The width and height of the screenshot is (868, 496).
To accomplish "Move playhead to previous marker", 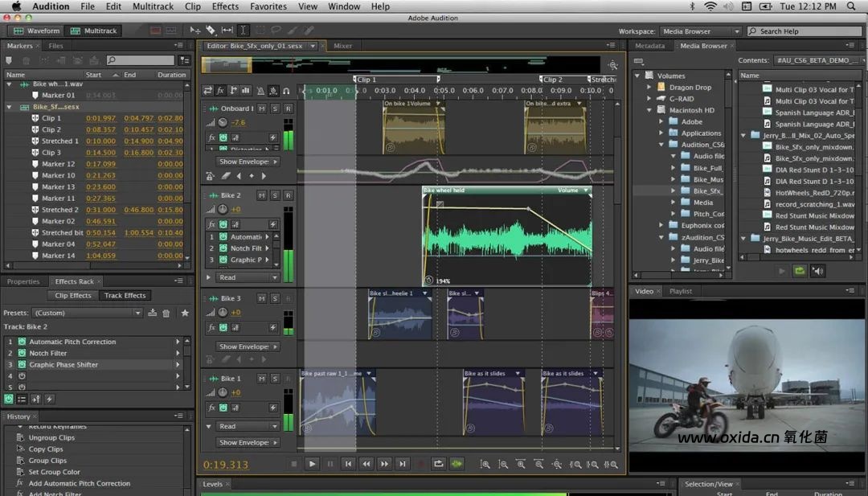I will 348,464.
